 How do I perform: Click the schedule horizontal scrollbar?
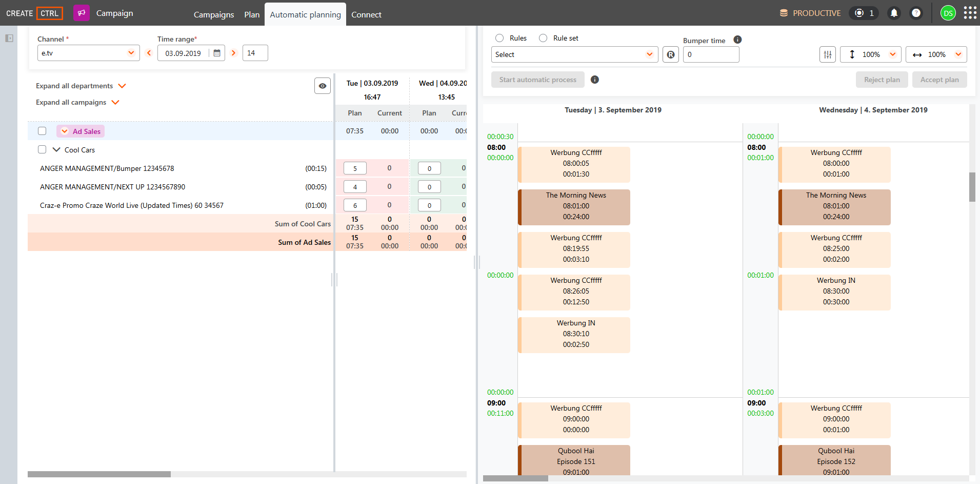point(515,478)
